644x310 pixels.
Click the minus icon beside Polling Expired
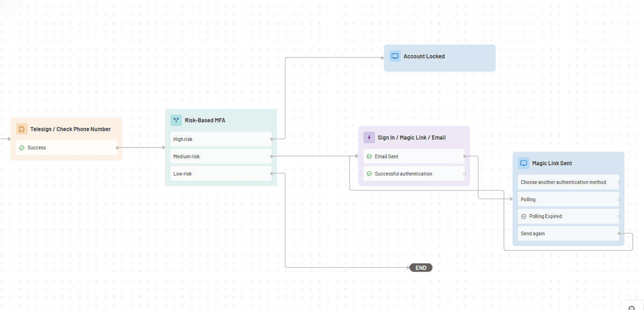coord(524,216)
